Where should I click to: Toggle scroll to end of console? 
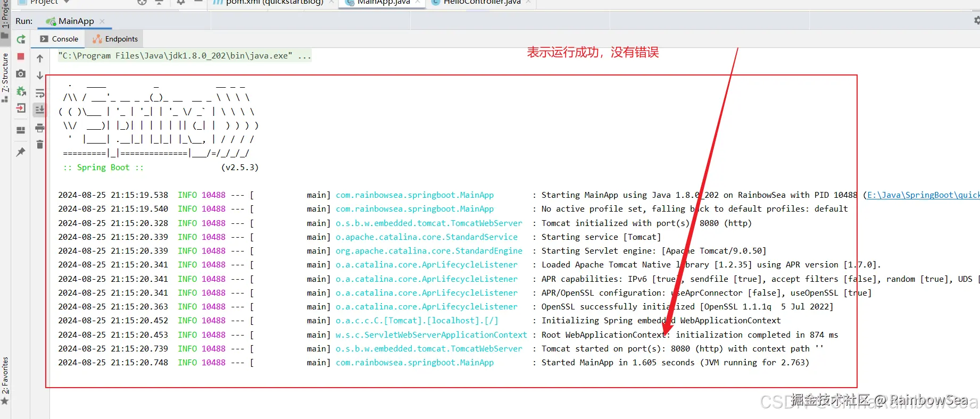tap(40, 110)
